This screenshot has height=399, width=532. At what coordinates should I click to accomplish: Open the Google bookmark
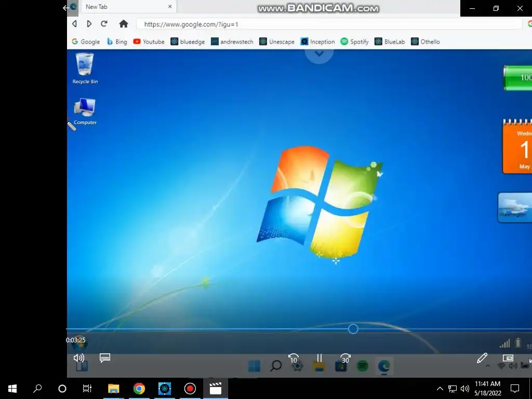(86, 42)
